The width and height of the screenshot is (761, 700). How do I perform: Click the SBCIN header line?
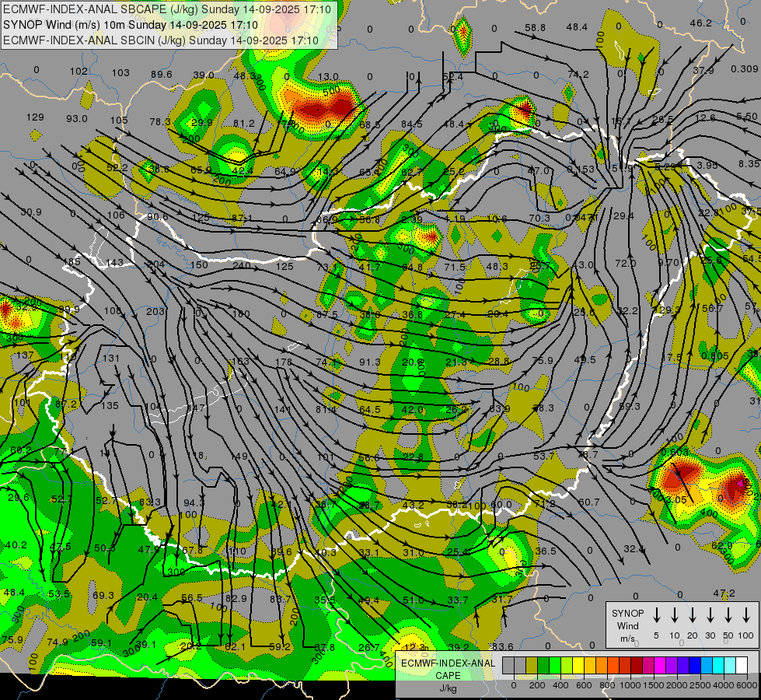click(x=161, y=40)
